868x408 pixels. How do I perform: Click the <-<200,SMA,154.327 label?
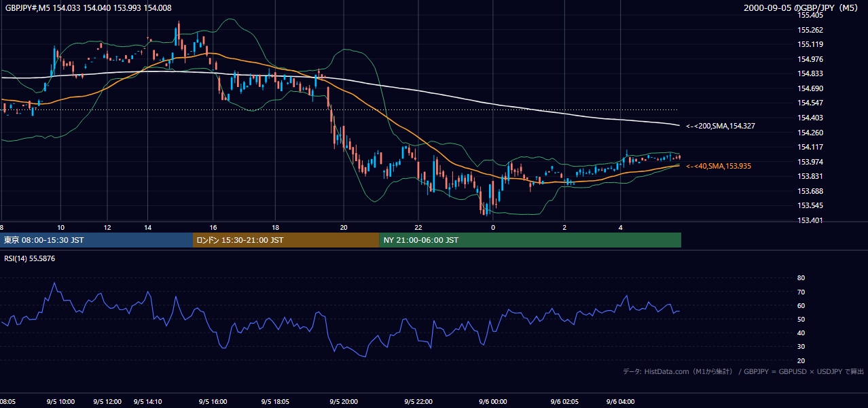point(721,126)
